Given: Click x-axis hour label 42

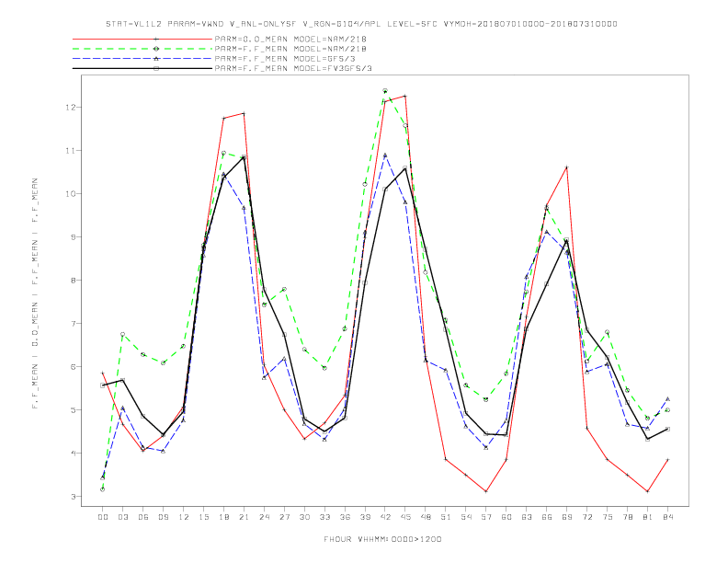Looking at the screenshot, I should (x=385, y=517).
